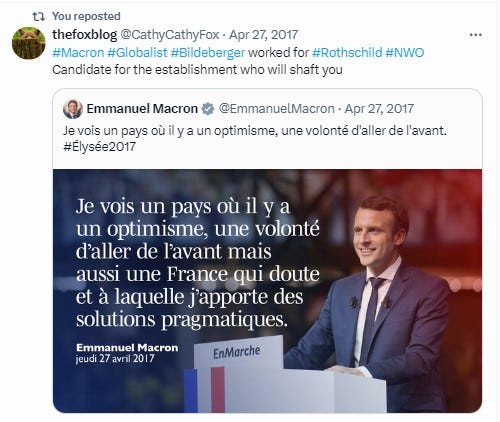Open the #Macron hashtag

point(78,53)
